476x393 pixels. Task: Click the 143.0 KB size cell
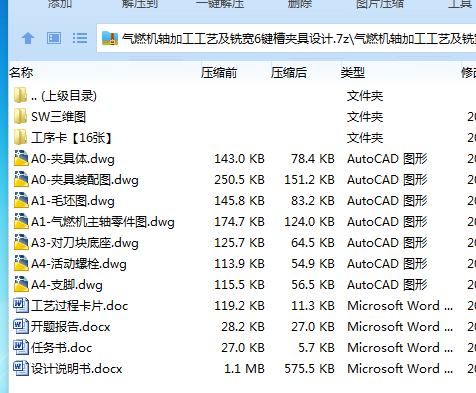pyautogui.click(x=239, y=159)
